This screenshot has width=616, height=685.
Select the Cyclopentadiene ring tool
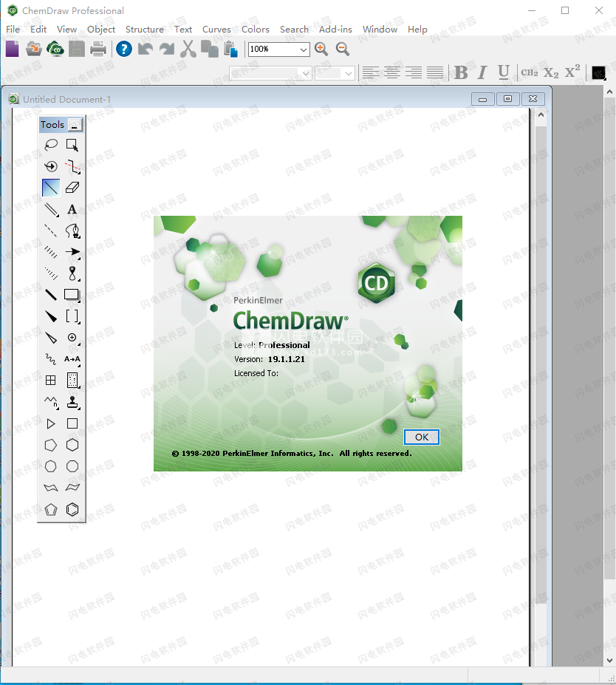pos(51,509)
